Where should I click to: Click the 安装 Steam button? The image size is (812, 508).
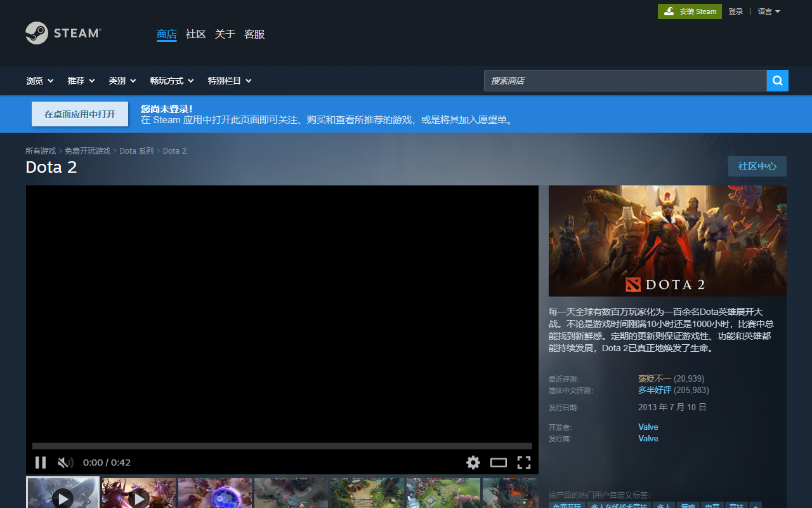(x=690, y=11)
